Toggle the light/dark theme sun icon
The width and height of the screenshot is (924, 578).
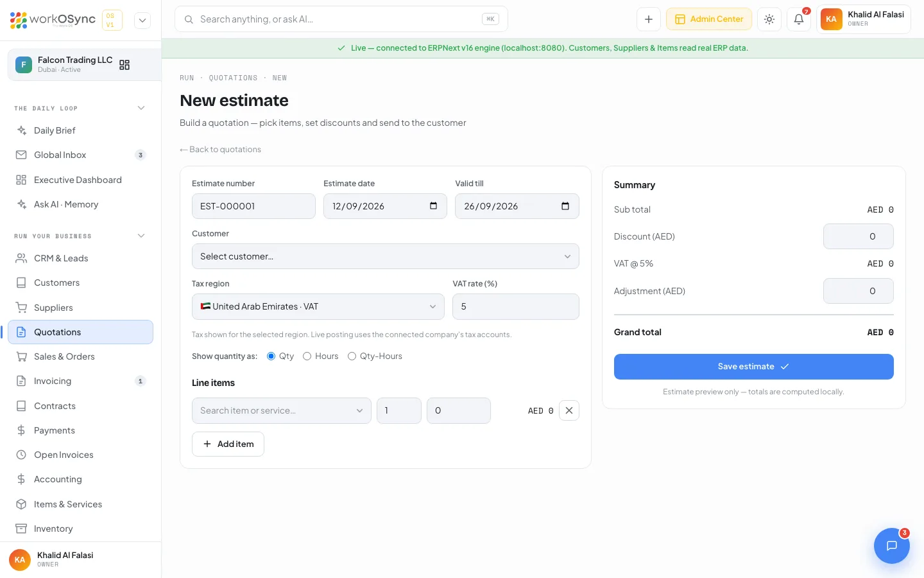coord(769,19)
